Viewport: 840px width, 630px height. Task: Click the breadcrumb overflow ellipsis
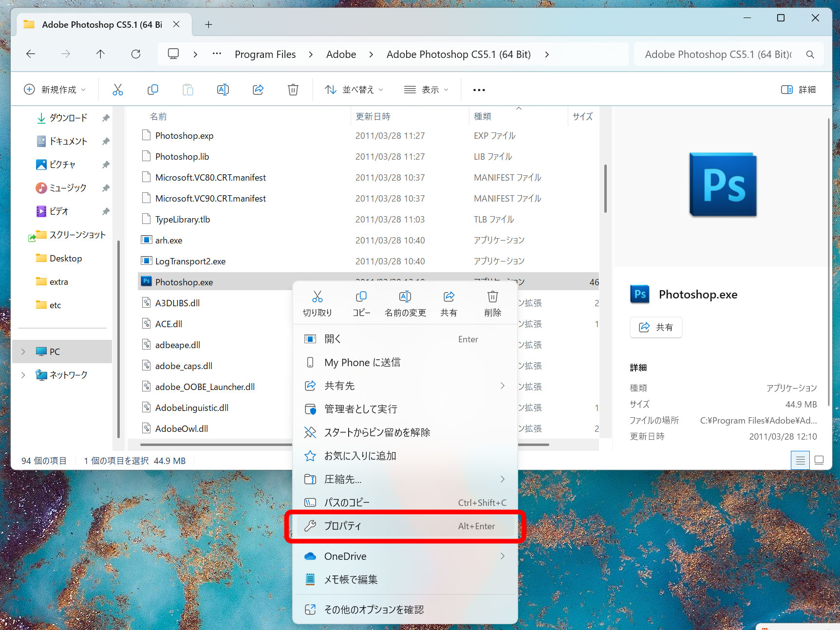point(217,54)
